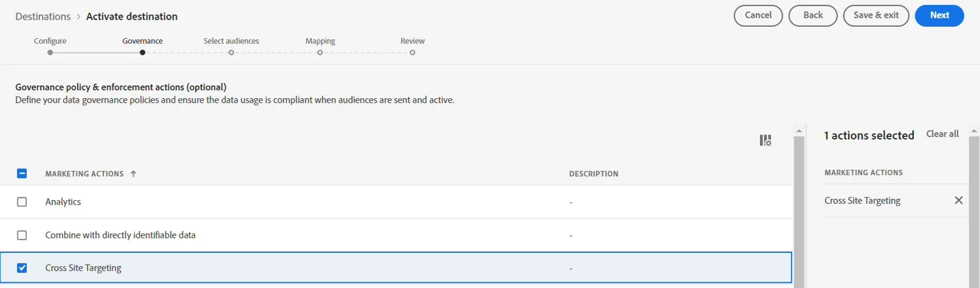Remove Cross Site Targeting from selected actions
Screen dimensions: 980x288
click(x=958, y=200)
